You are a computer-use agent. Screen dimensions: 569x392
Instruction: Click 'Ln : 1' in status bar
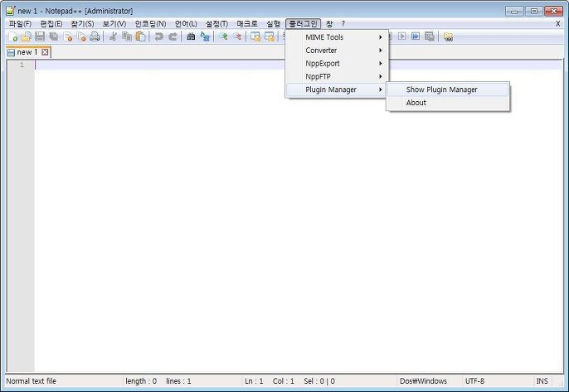[254, 381]
